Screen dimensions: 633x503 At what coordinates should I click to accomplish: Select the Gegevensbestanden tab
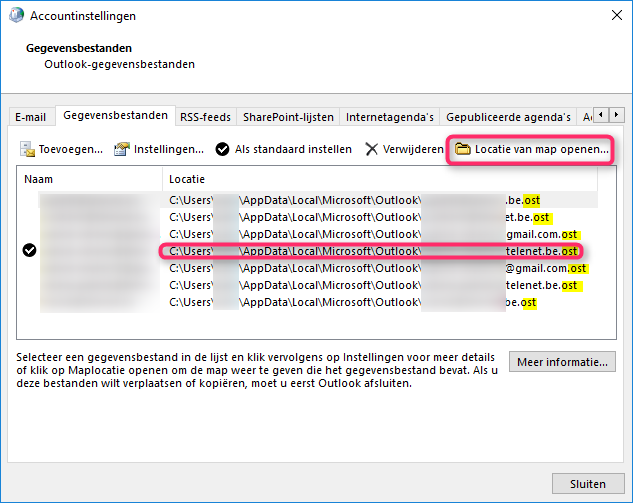point(115,115)
